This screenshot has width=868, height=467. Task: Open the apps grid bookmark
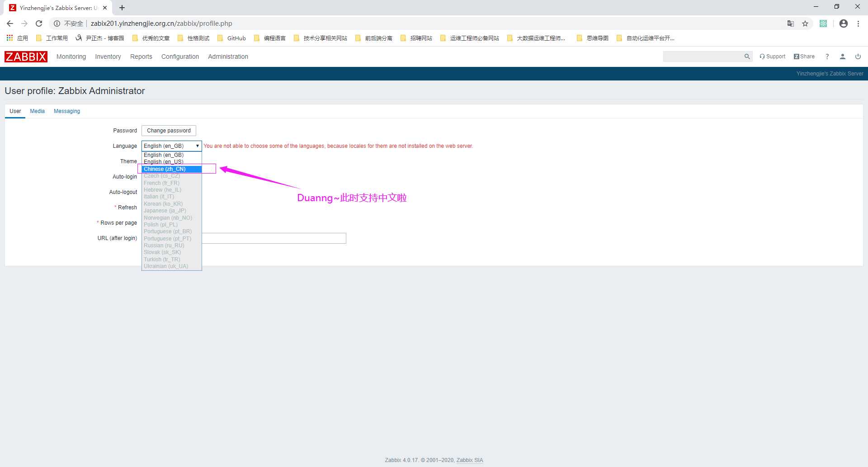[x=17, y=38]
